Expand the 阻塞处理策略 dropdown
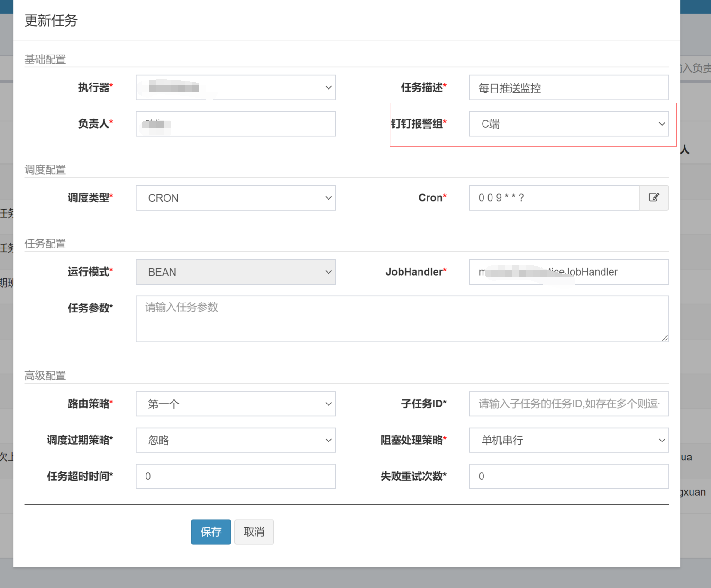711x588 pixels. click(568, 440)
